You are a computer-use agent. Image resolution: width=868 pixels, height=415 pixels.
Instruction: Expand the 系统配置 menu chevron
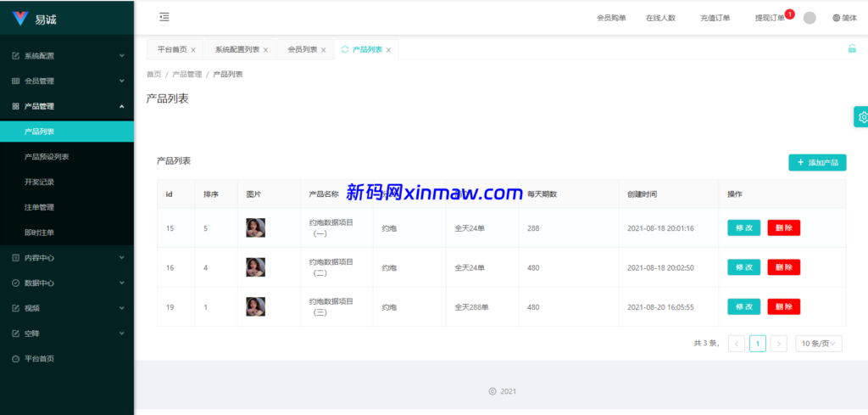pyautogui.click(x=122, y=56)
